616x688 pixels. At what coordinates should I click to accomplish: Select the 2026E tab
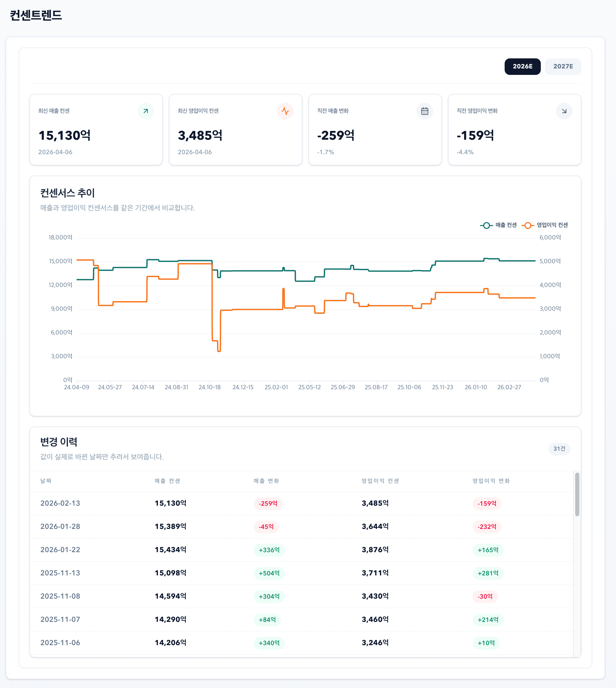pos(522,66)
